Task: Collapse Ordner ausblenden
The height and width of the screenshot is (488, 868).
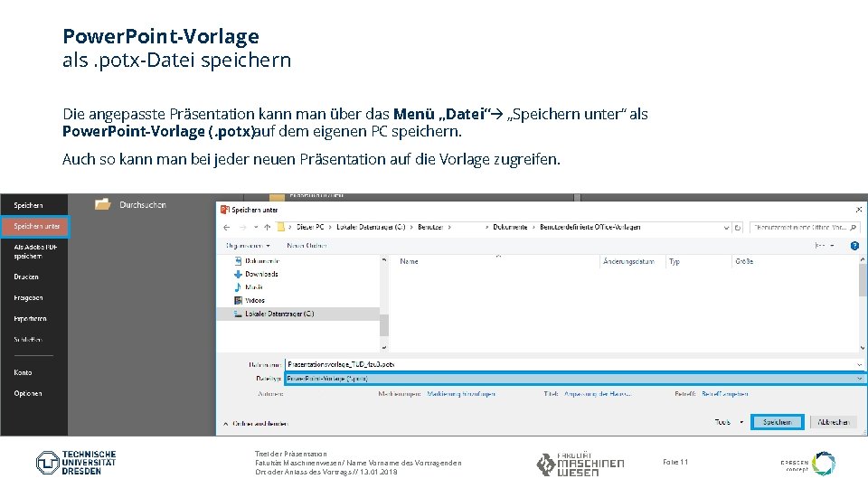Action: tap(255, 423)
